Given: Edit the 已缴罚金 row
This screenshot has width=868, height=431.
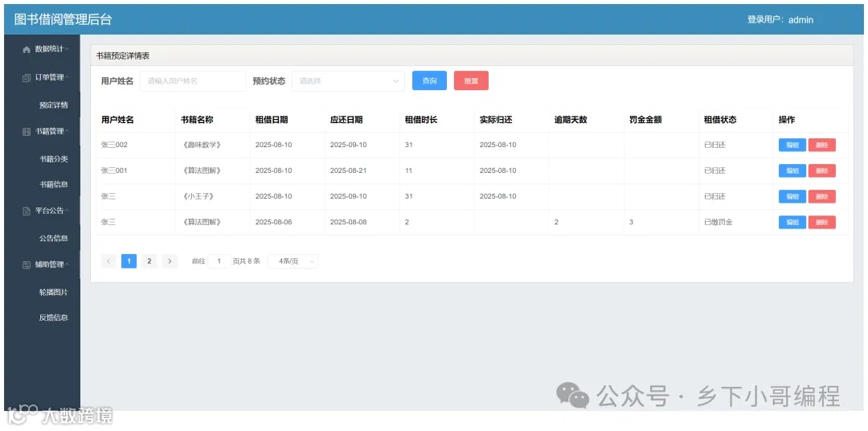Looking at the screenshot, I should point(792,222).
